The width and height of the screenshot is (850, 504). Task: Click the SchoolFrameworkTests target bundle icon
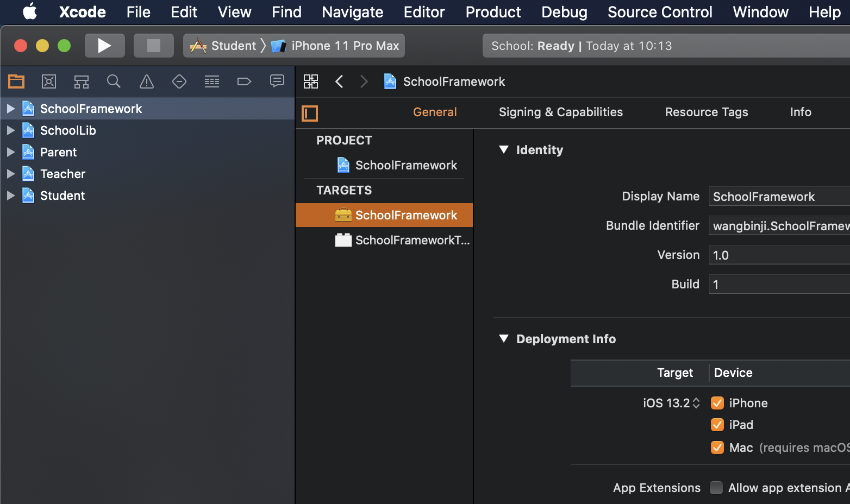click(x=343, y=240)
